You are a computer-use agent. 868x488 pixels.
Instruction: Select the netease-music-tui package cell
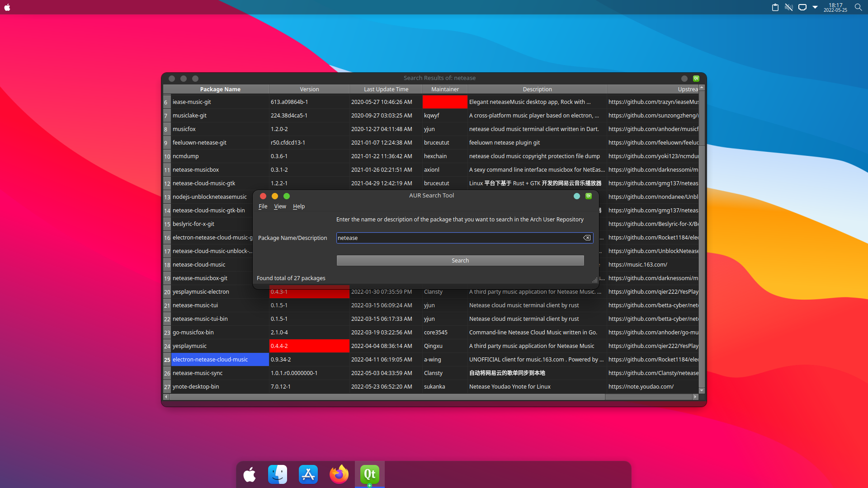220,305
